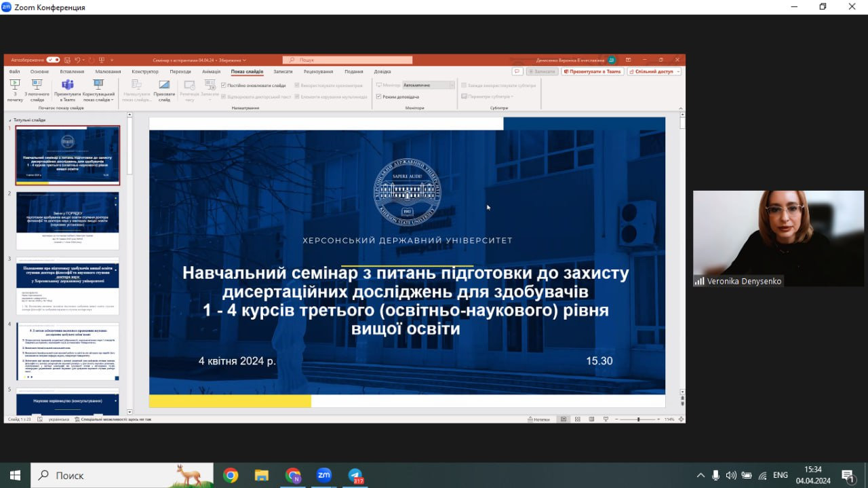Image resolution: width=868 pixels, height=488 pixels.
Task: Click the 114% zoom level
Action: click(x=670, y=419)
